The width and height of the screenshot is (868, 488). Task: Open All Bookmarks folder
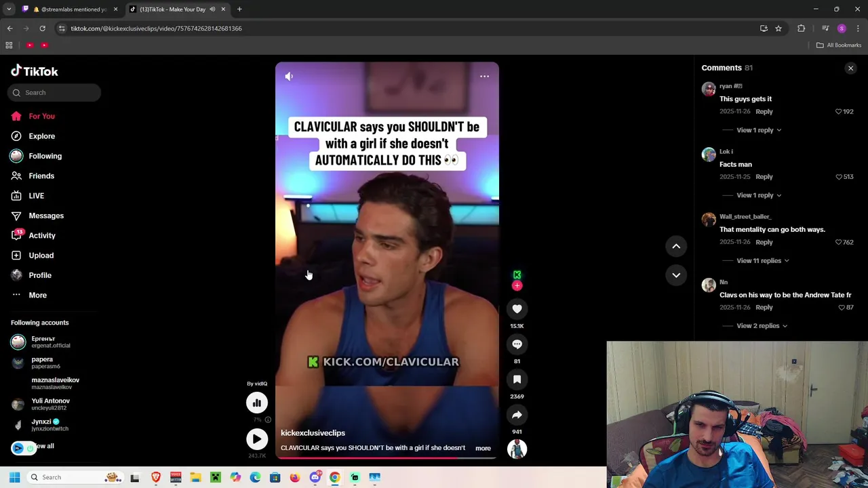tap(839, 45)
